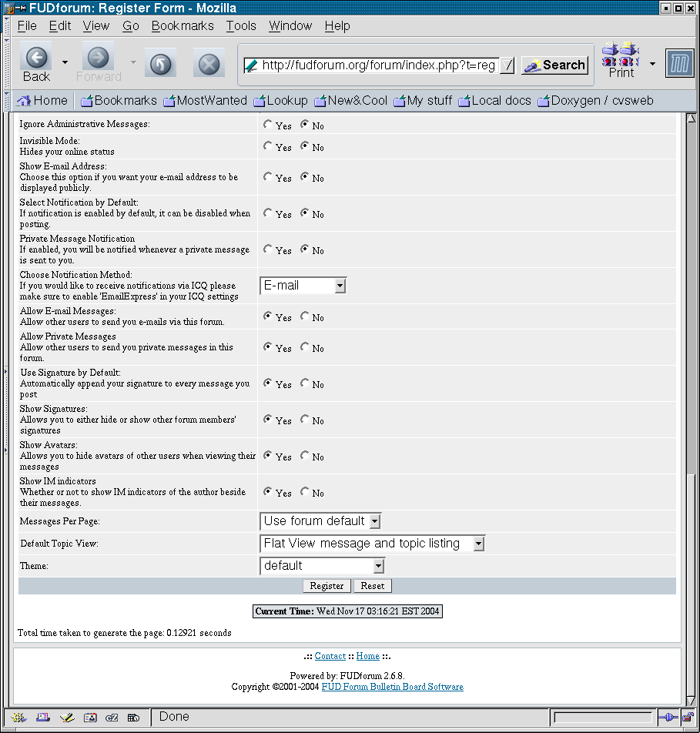Click into the URL address field

click(378, 65)
